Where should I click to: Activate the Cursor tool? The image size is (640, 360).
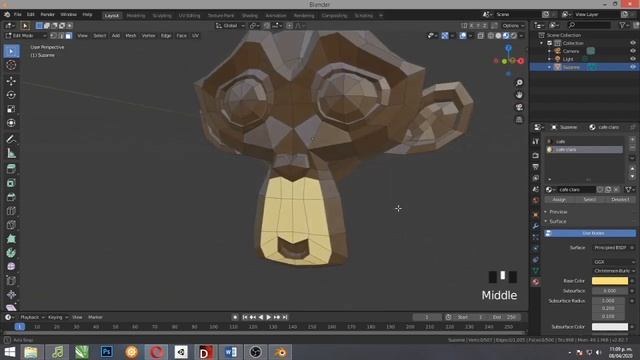(x=11, y=65)
